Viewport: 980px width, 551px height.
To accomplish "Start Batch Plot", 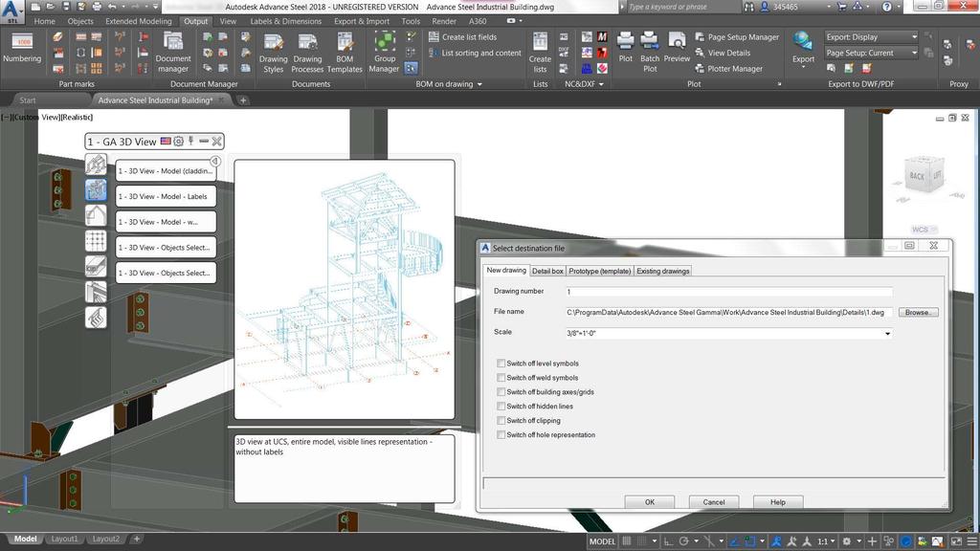I will click(650, 52).
